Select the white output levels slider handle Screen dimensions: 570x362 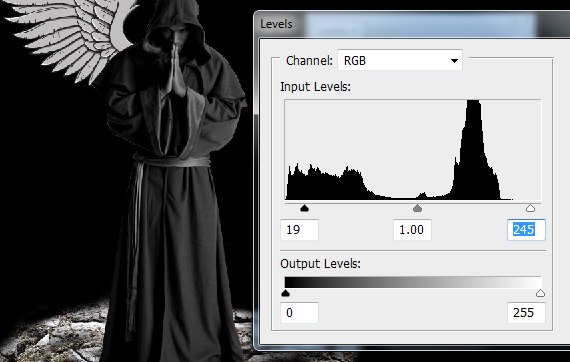pos(540,293)
